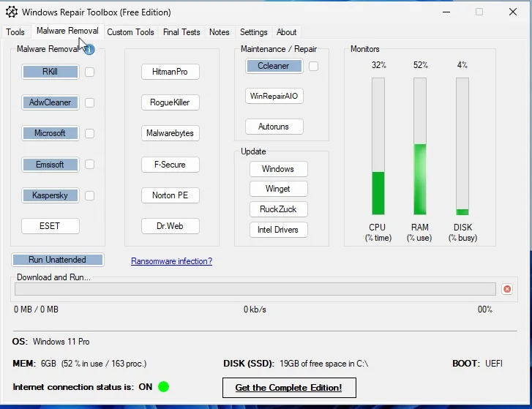Tick the RKill checkbox

(x=89, y=72)
